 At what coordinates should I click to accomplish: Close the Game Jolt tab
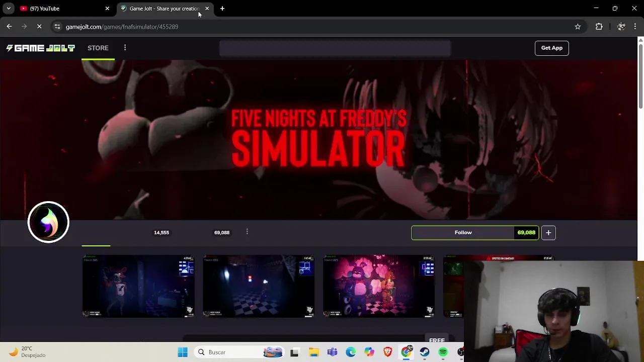pos(207,9)
